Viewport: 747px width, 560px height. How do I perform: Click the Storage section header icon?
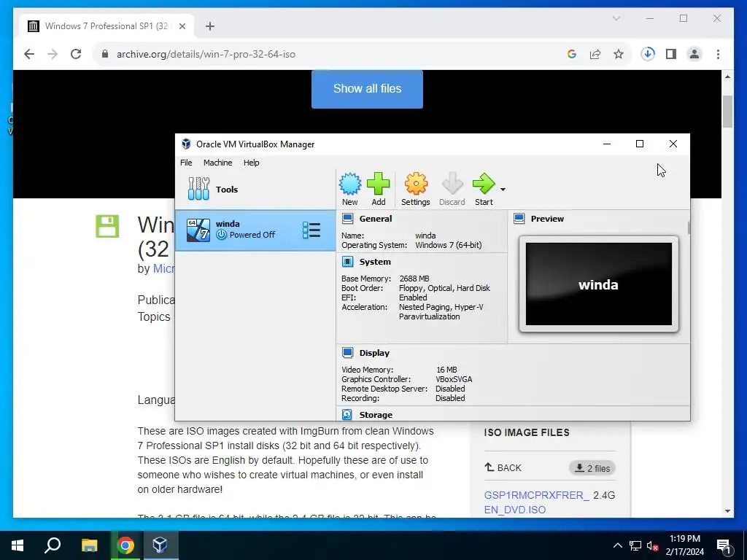[x=347, y=414]
